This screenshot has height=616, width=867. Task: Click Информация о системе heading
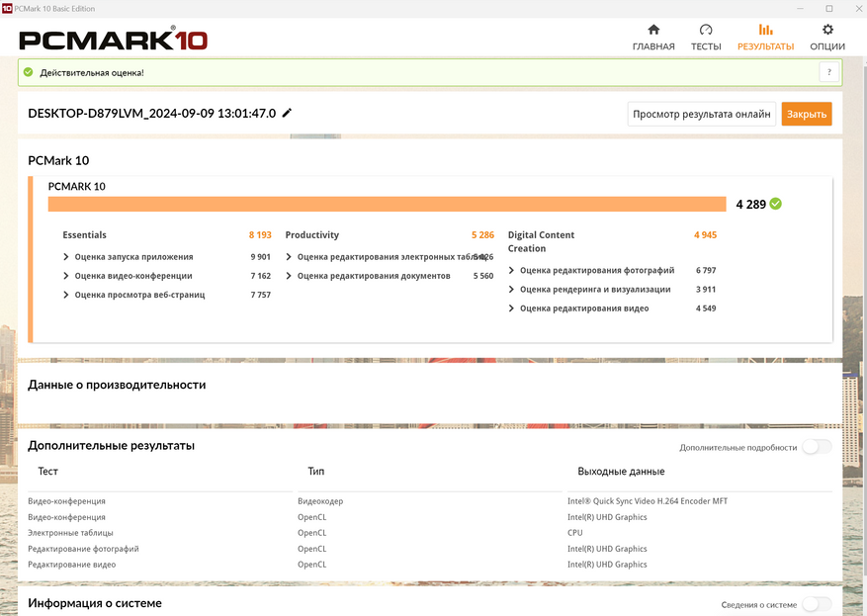click(x=95, y=603)
